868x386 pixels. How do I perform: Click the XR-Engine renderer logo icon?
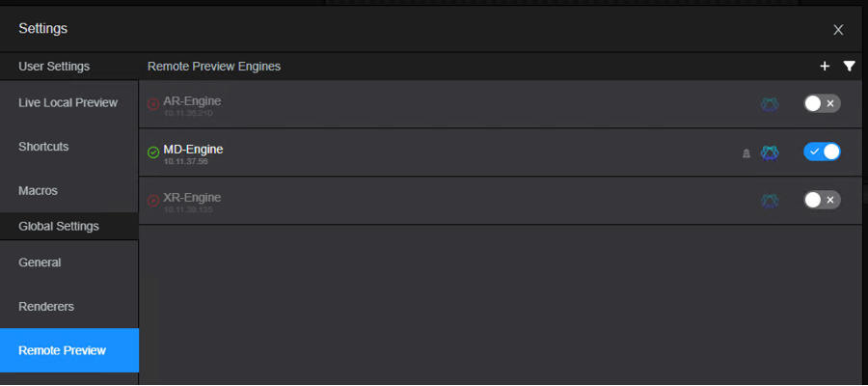click(769, 200)
